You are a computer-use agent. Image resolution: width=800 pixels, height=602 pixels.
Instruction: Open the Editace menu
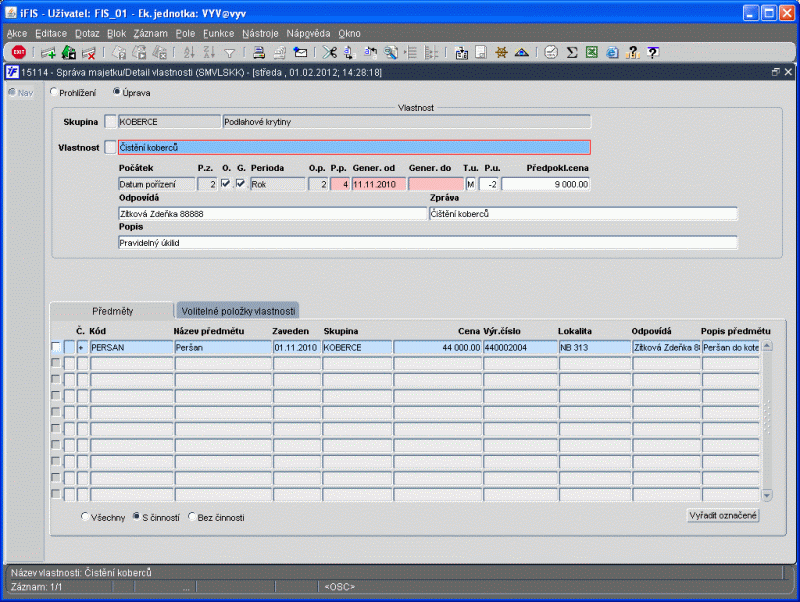click(51, 34)
